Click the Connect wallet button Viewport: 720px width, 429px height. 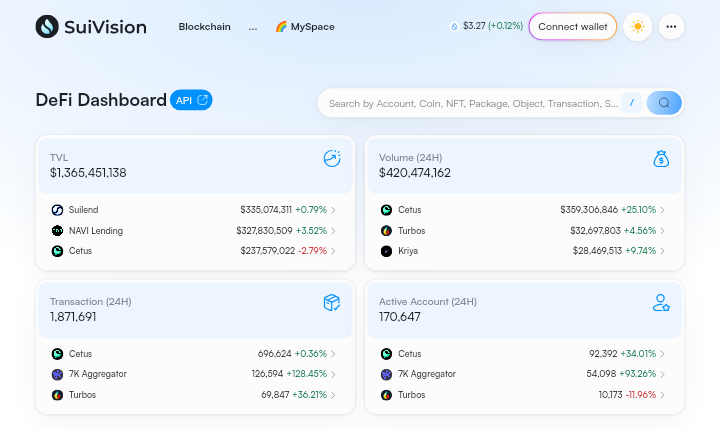pyautogui.click(x=572, y=27)
